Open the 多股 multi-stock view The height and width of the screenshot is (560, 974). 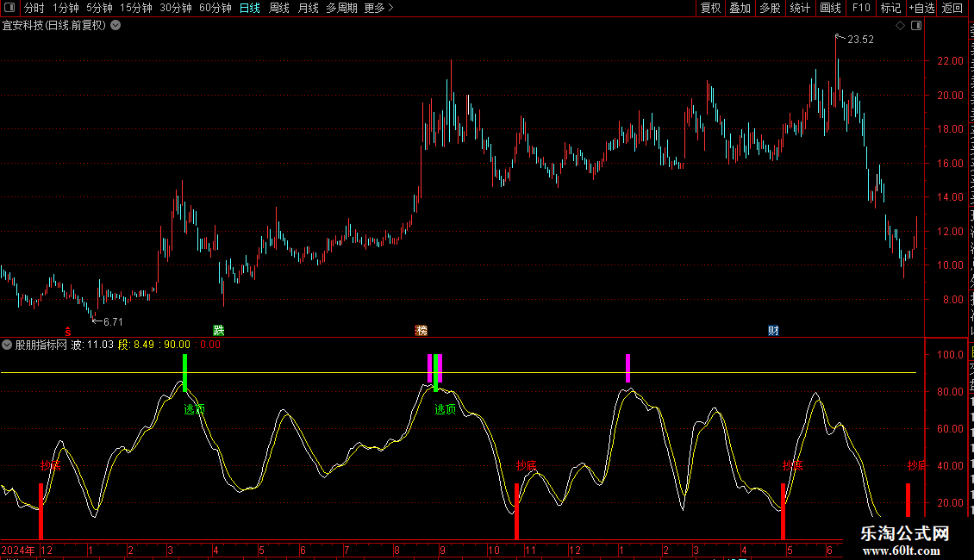point(771,8)
